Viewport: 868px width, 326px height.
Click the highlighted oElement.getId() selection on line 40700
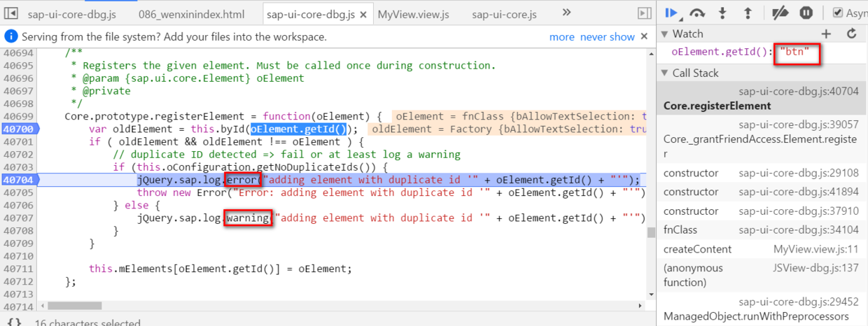tap(299, 129)
